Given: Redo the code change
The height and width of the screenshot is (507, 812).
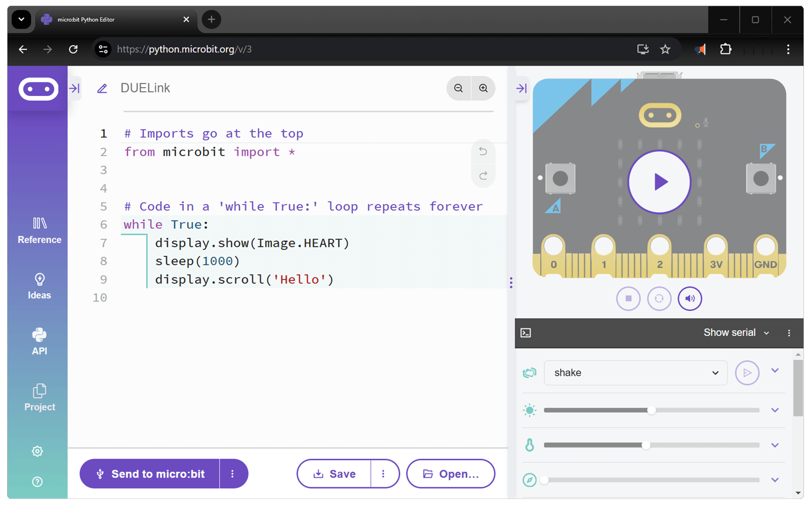Looking at the screenshot, I should pos(483,175).
